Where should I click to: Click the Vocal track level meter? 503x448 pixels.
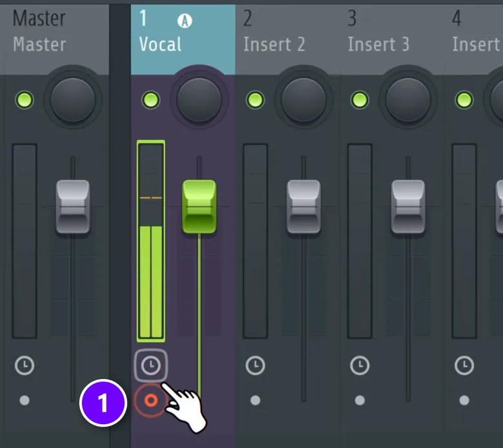pos(151,241)
